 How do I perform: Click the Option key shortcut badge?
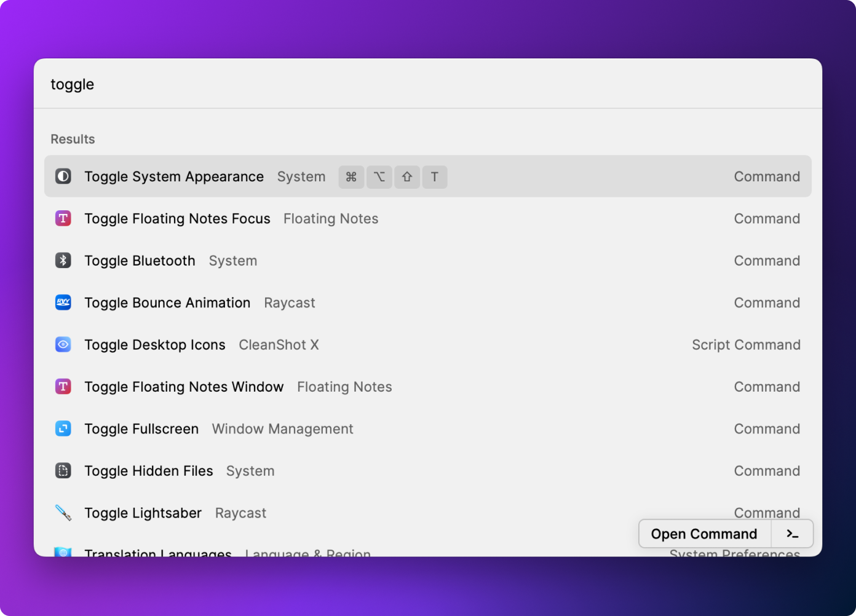379,177
